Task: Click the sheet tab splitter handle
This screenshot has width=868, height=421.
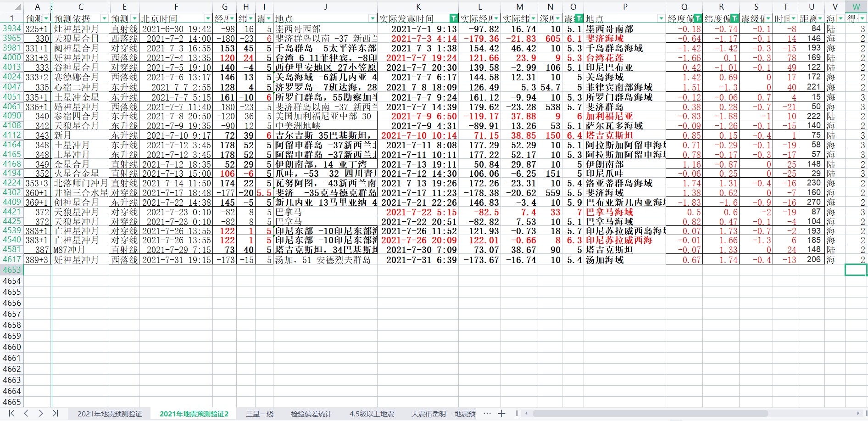Action: pos(517,414)
